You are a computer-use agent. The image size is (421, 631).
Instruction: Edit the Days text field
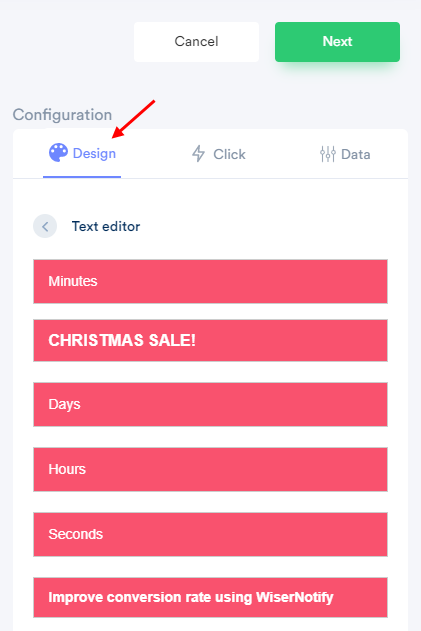(210, 404)
